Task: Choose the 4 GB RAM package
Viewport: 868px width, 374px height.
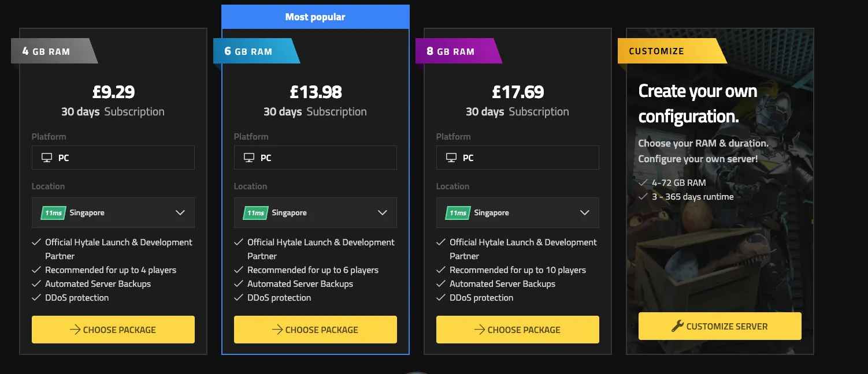Action: [113, 330]
